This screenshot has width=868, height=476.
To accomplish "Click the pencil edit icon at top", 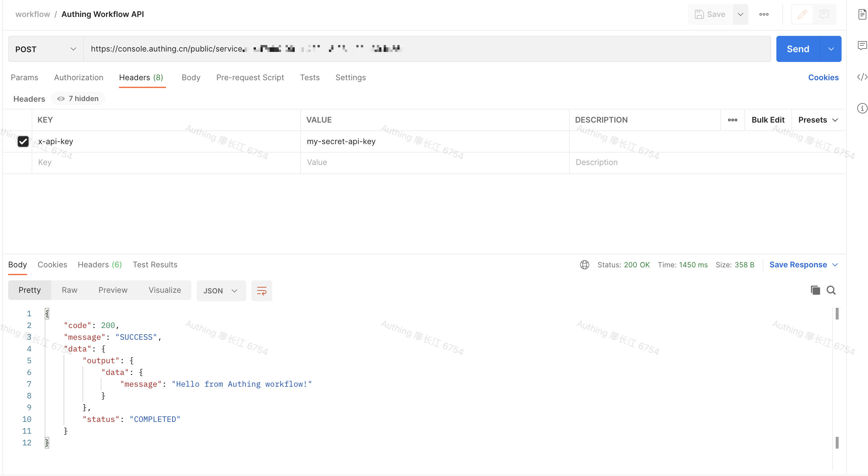I will (x=802, y=14).
